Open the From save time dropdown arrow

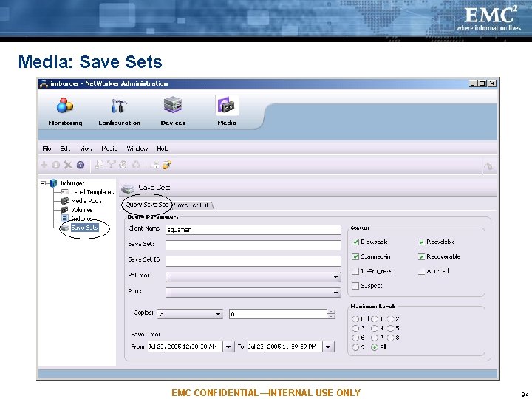pyautogui.click(x=228, y=347)
